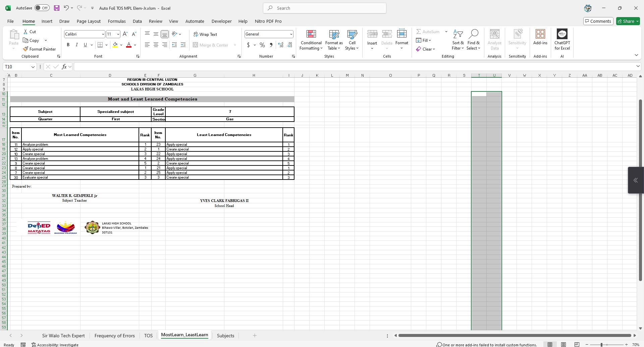This screenshot has height=347, width=644.
Task: Click the Undo arrow icon
Action: (x=66, y=8)
